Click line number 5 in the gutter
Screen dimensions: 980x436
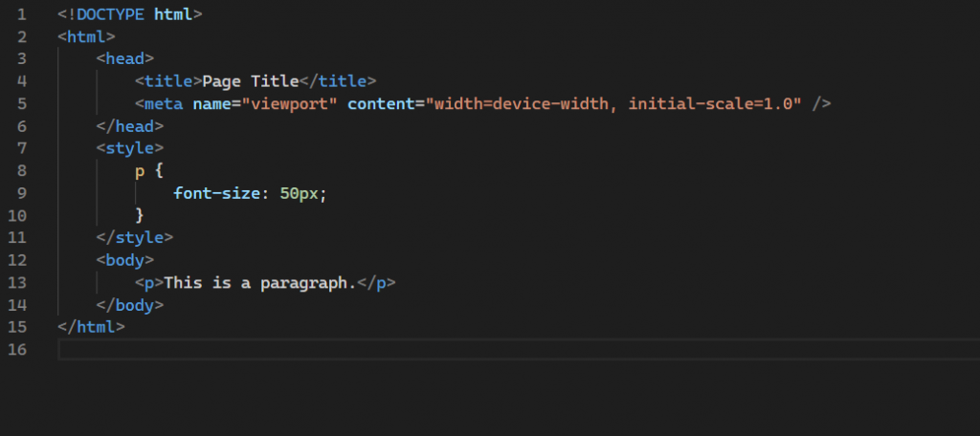click(22, 103)
